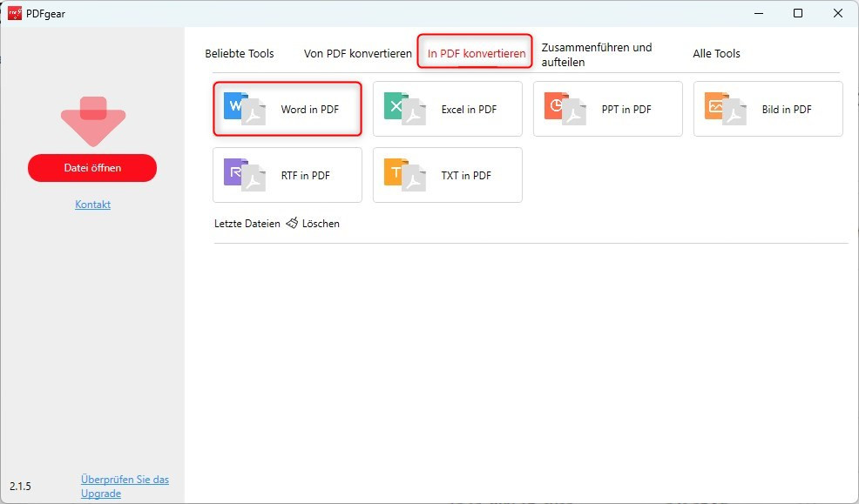This screenshot has height=504, width=859.
Task: Click Überprüfen Sie das Upgrade link
Action: point(125,486)
